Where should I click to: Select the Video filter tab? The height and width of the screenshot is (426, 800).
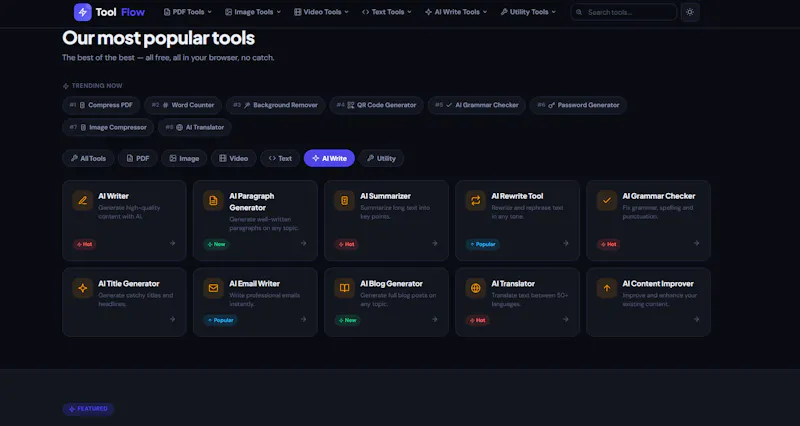[x=234, y=158]
